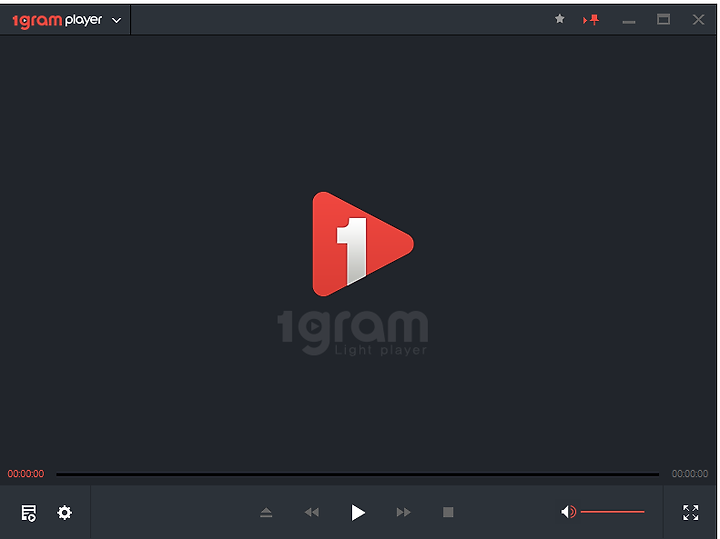
Task: Mute audio with the speaker icon
Action: [x=568, y=511]
